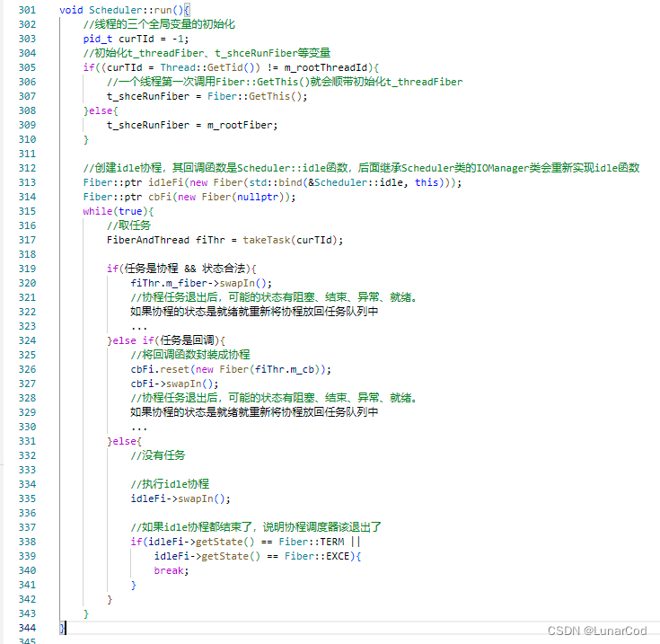The height and width of the screenshot is (644, 660).
Task: Click line number 315 in the gutter
Action: [27, 211]
